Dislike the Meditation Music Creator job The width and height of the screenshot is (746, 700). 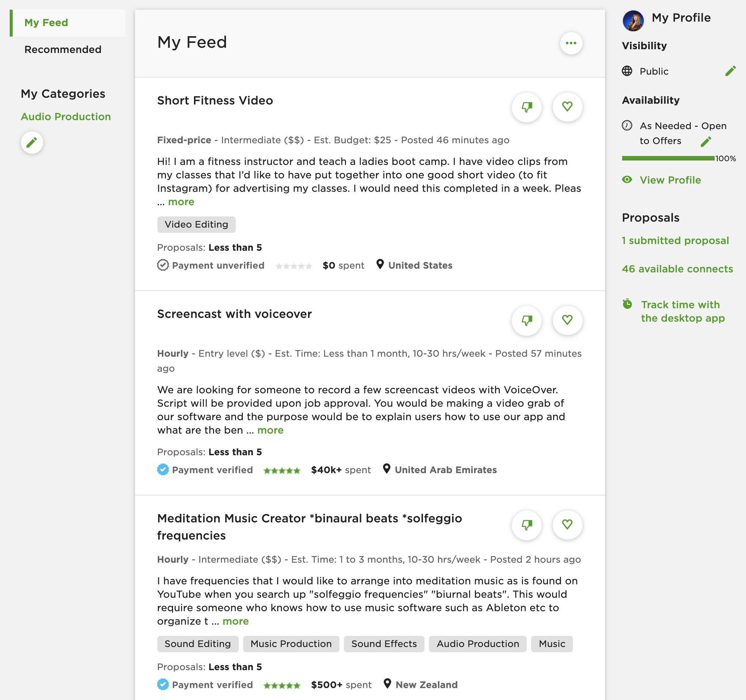526,525
